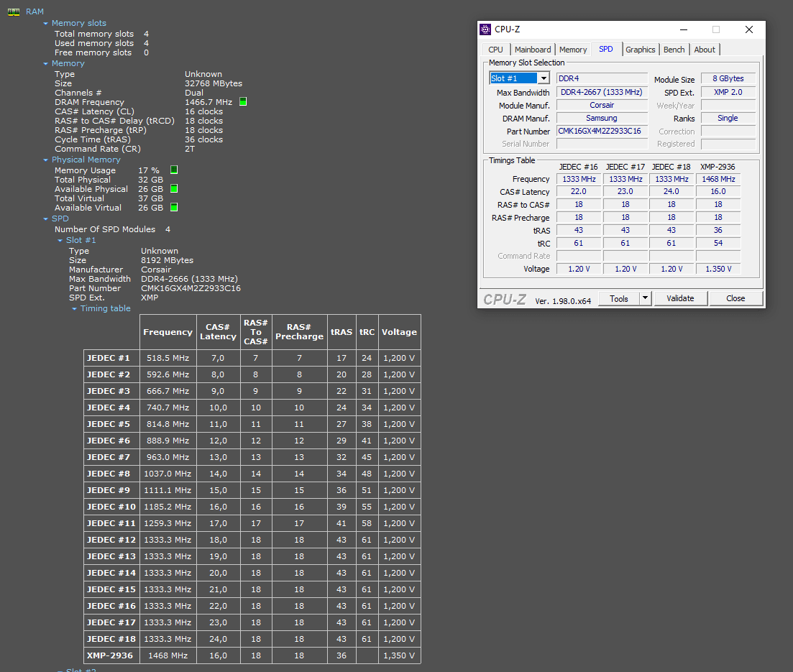Image resolution: width=793 pixels, height=672 pixels.
Task: Switch to the Graphics tab in CPU-Z
Action: (641, 50)
